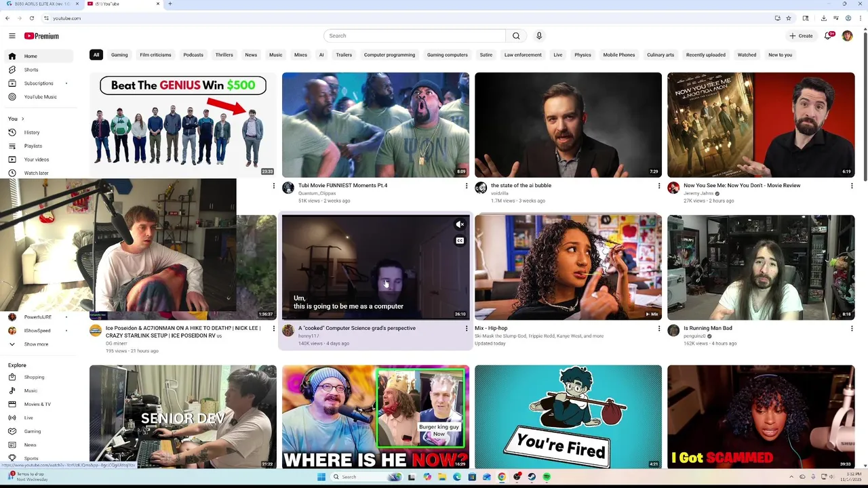Go back using Chrome back arrow
Image resolution: width=868 pixels, height=488 pixels.
7,18
